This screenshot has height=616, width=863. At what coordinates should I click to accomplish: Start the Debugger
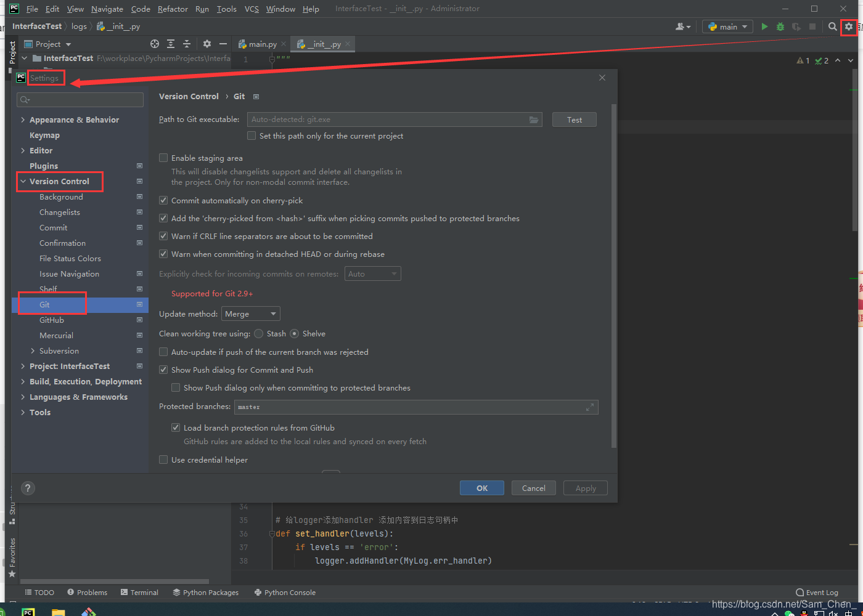coord(780,26)
